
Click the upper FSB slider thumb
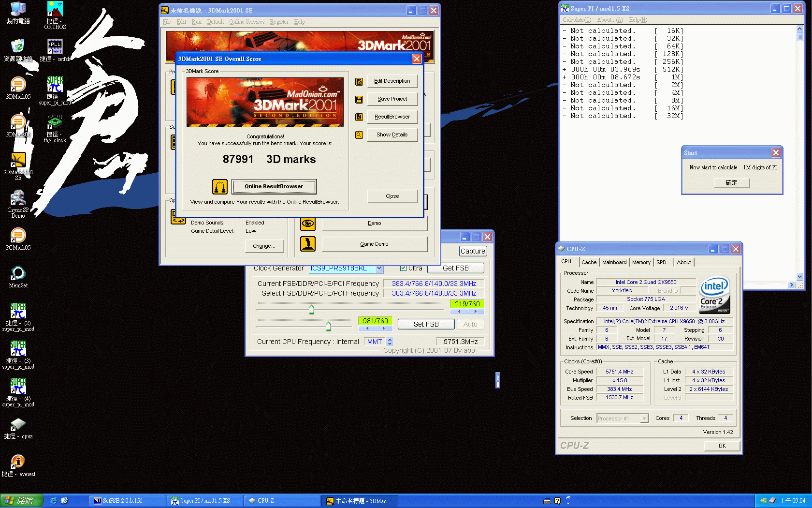[x=311, y=309]
